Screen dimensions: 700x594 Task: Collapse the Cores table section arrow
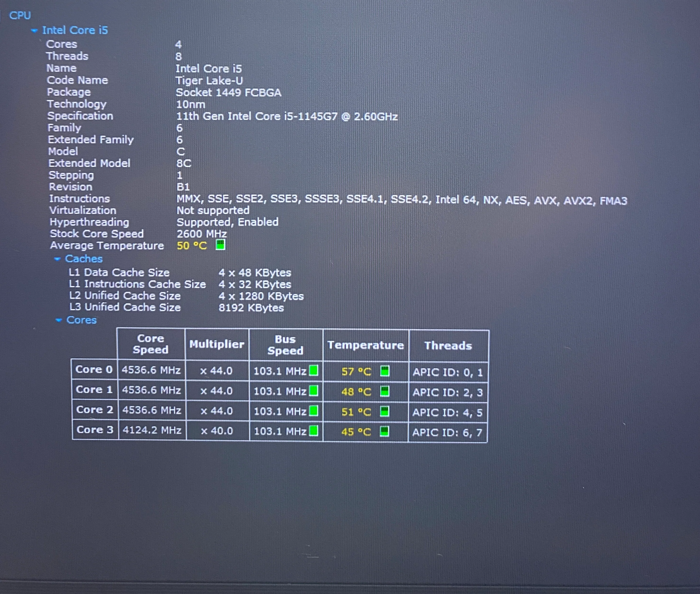[59, 320]
